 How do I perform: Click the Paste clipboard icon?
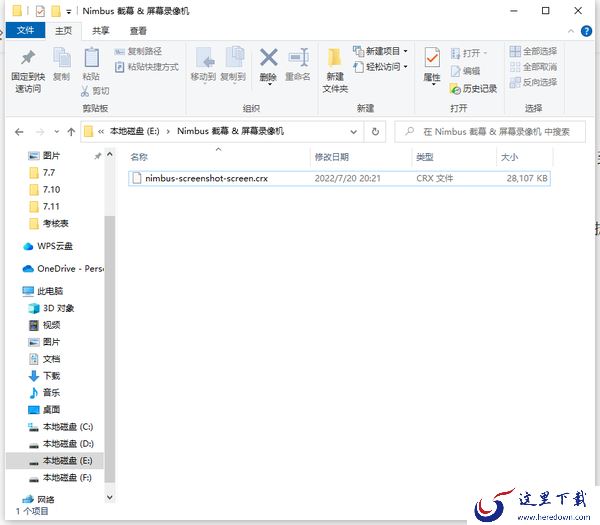(91, 57)
